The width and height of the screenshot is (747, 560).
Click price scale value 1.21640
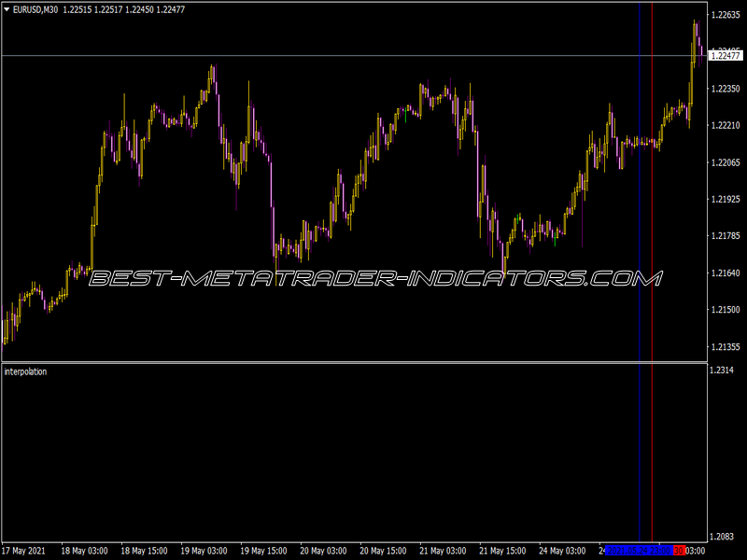point(726,273)
